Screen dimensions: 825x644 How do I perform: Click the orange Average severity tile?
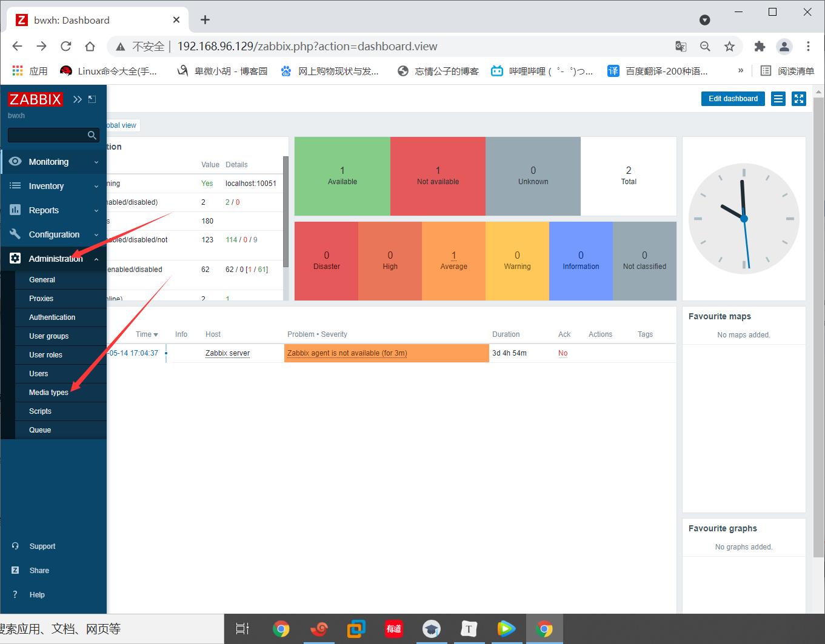(x=453, y=261)
